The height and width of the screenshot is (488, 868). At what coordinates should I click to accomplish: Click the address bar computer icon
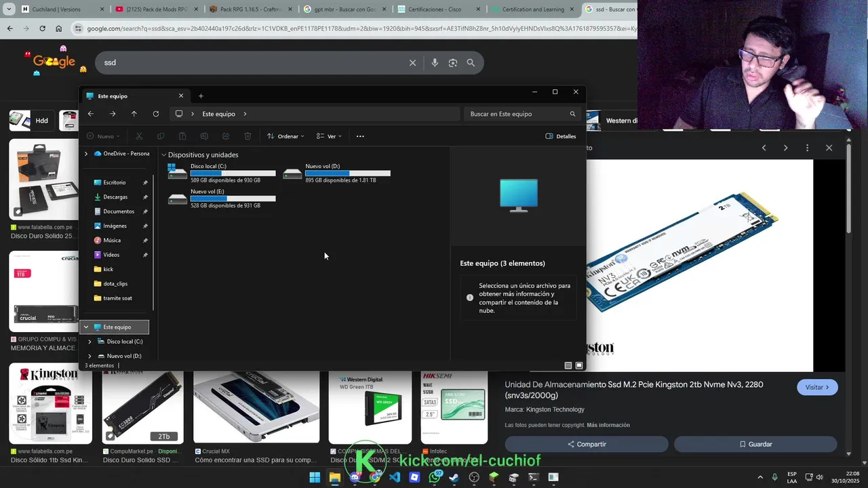pyautogui.click(x=179, y=114)
